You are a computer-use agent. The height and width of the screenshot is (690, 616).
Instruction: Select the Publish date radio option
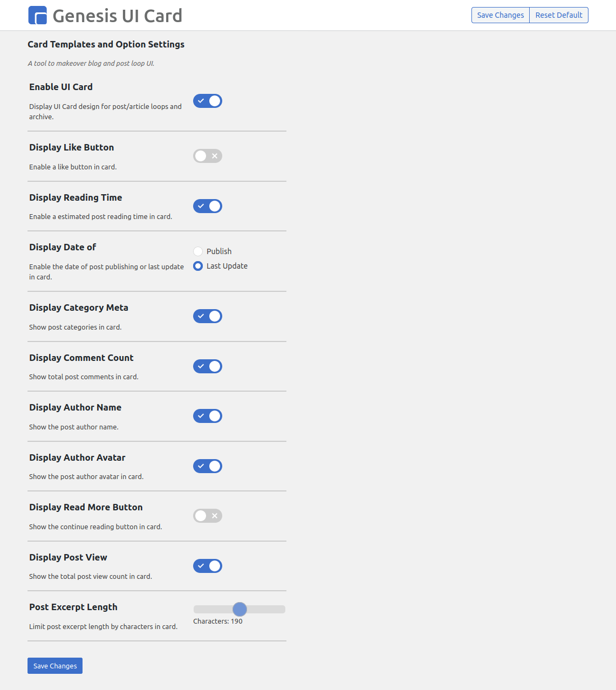pyautogui.click(x=198, y=251)
